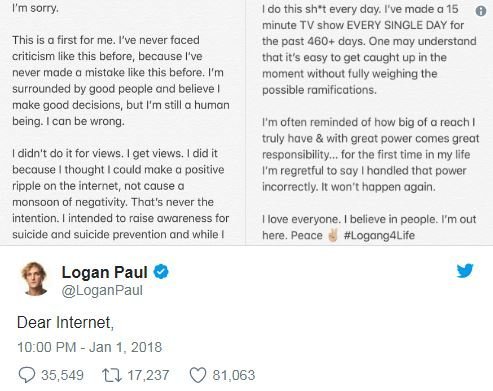The height and width of the screenshot is (391, 493).
Task: View the 17,237 retweets count
Action: tap(148, 375)
